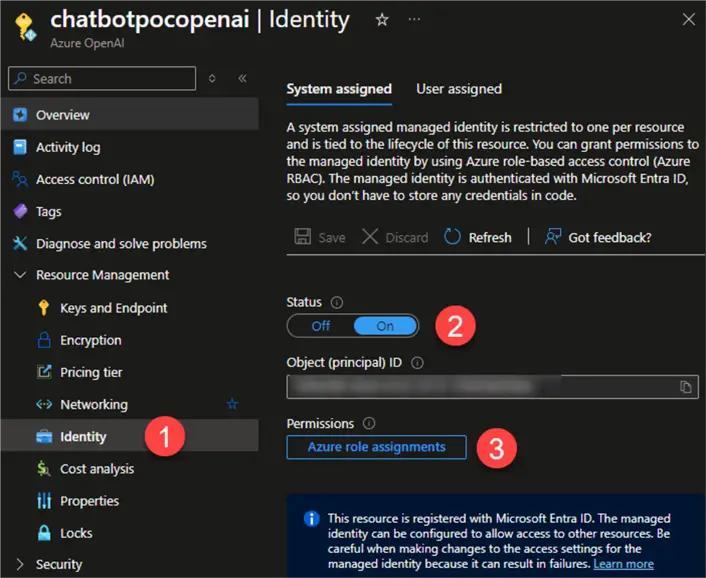
Task: Favorite this resource with star icon
Action: pyautogui.click(x=381, y=20)
